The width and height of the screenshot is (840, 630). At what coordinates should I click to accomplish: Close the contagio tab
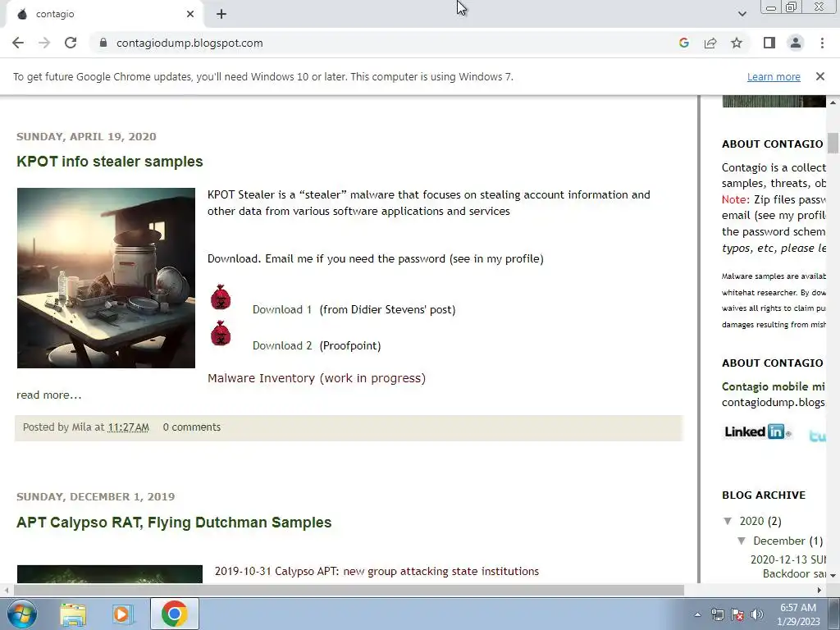point(190,14)
